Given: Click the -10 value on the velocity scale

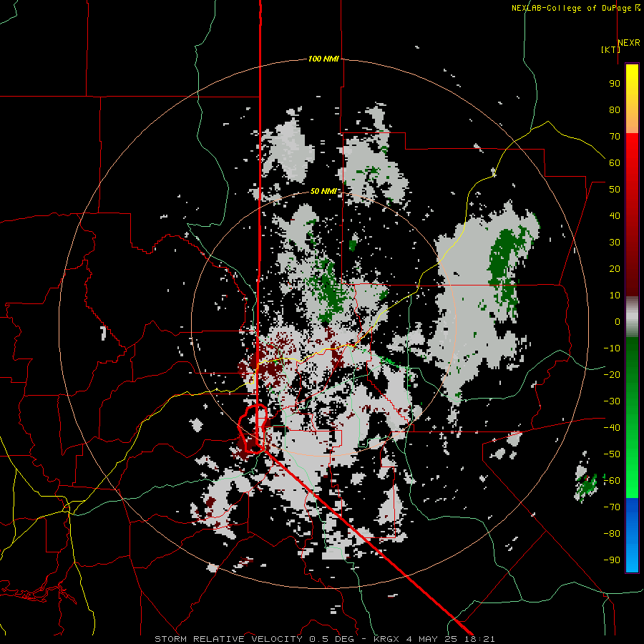Looking at the screenshot, I should coord(612,348).
